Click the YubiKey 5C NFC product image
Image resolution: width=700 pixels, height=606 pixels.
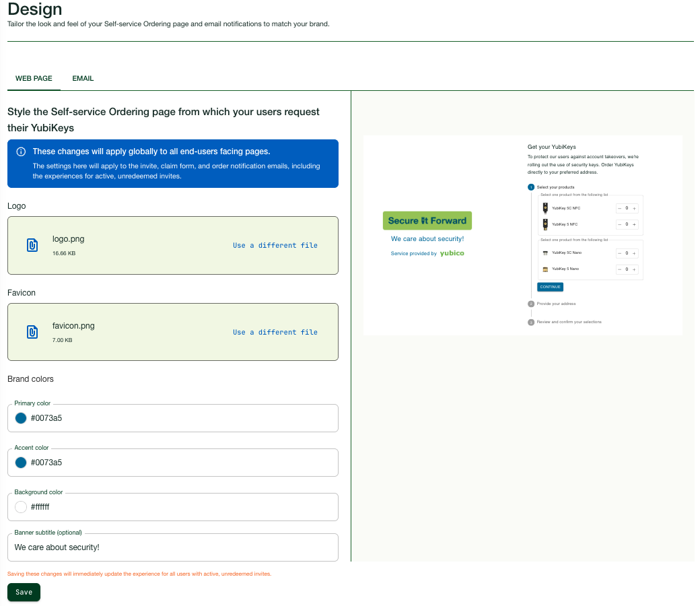coord(545,208)
